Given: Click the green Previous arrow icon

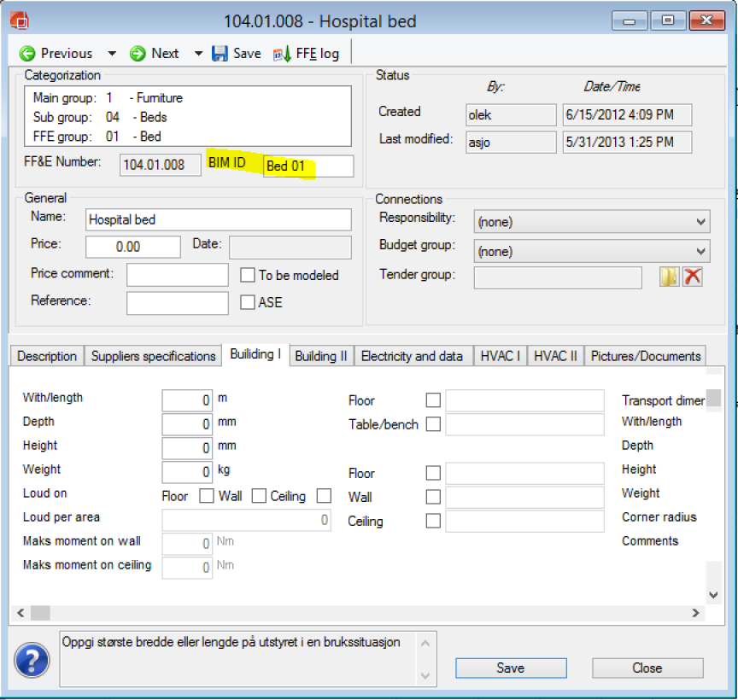Looking at the screenshot, I should 26,54.
